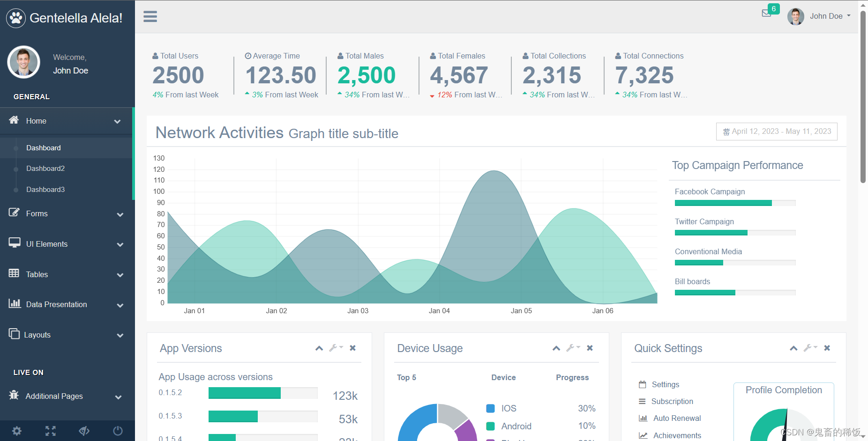Click the Conventional Media progress bar
Image resolution: width=868 pixels, height=441 pixels.
[735, 263]
